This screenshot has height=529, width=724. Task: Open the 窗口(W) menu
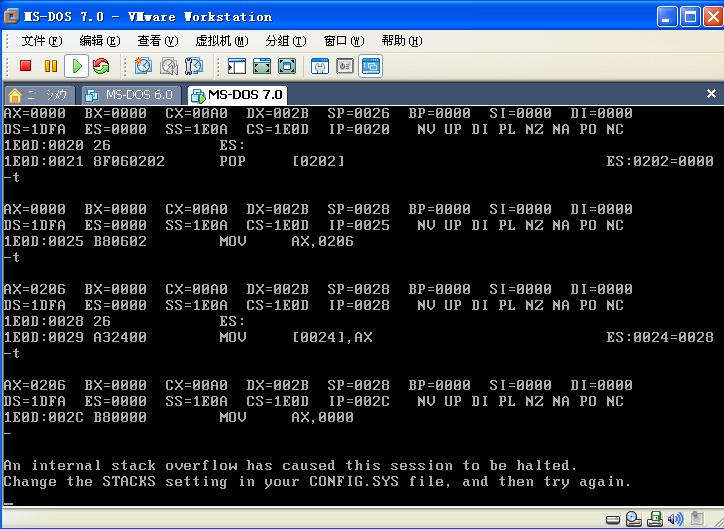[x=344, y=41]
